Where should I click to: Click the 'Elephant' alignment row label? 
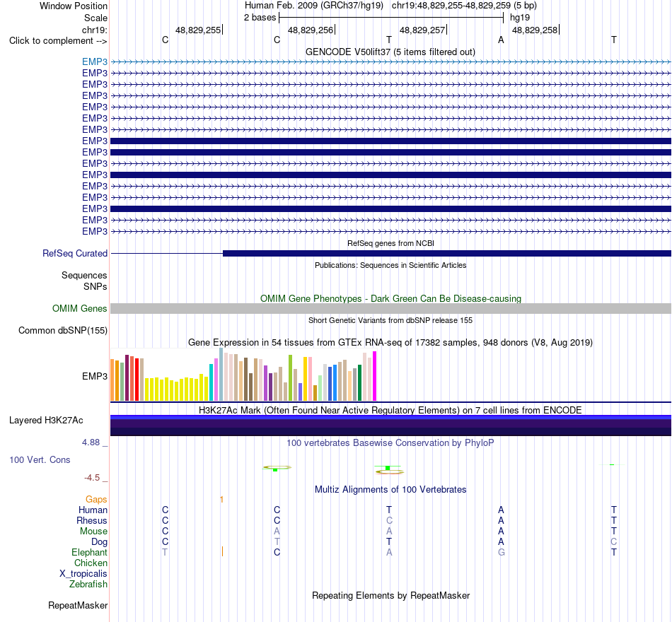tap(90, 552)
